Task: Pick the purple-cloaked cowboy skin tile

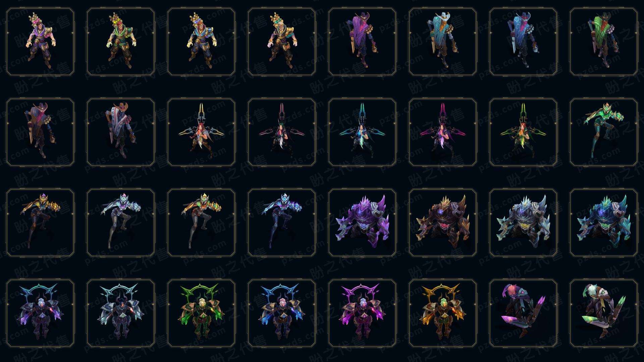Action: (362, 42)
